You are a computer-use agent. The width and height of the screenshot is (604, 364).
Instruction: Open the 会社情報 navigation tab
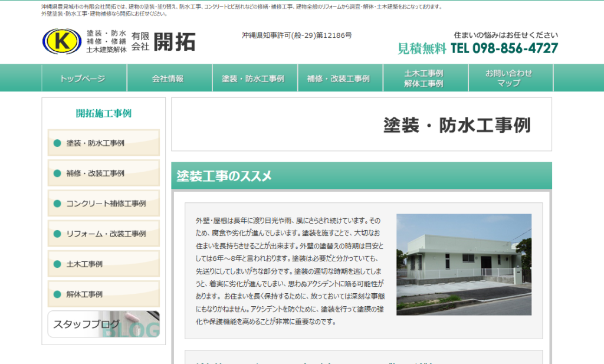point(168,78)
